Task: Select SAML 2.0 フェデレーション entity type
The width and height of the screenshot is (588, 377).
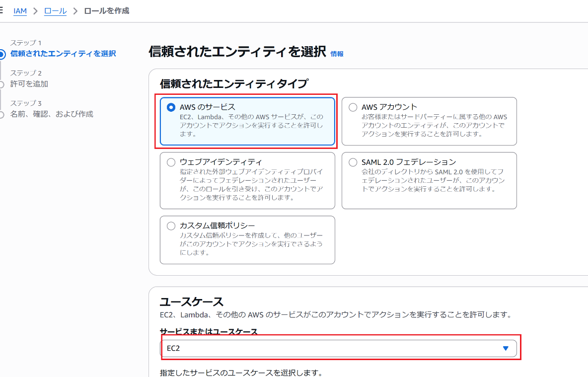Action: (x=353, y=162)
